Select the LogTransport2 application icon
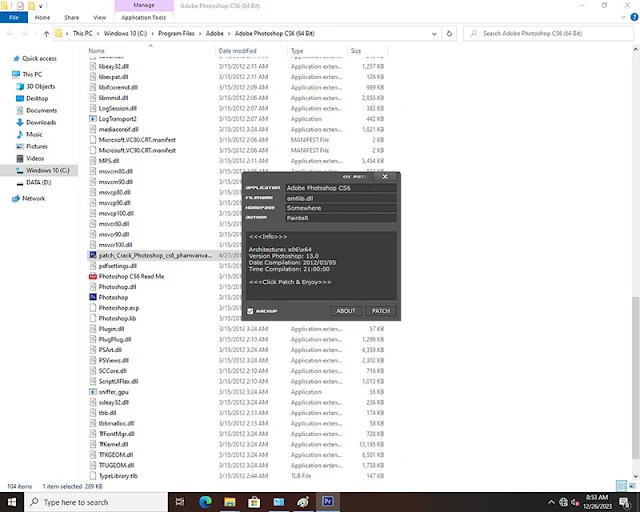This screenshot has height=512, width=640. [93, 119]
